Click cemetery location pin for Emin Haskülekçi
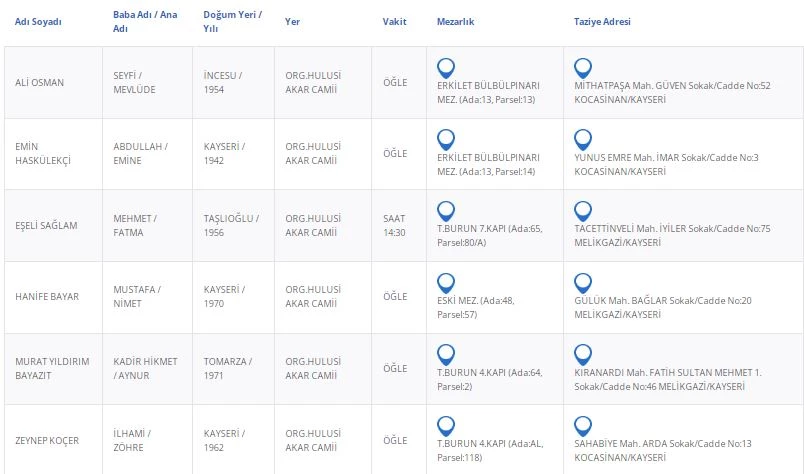The height and width of the screenshot is (474, 804). [447, 140]
